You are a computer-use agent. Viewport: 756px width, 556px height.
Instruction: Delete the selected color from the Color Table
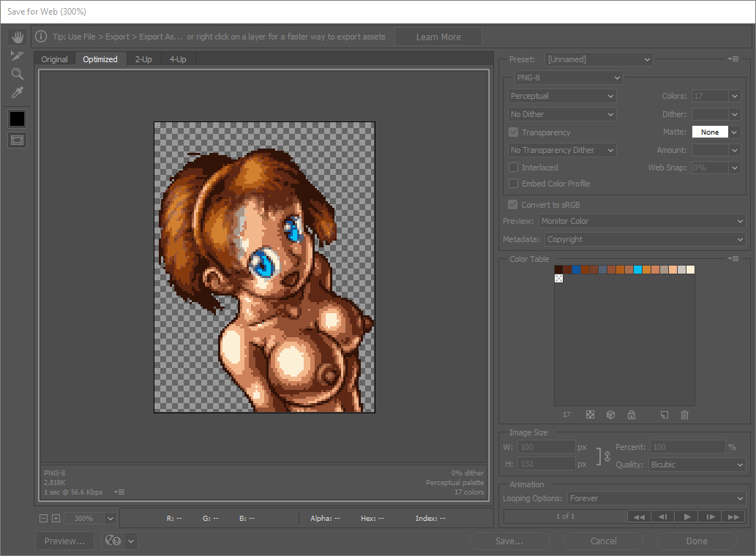(x=684, y=415)
